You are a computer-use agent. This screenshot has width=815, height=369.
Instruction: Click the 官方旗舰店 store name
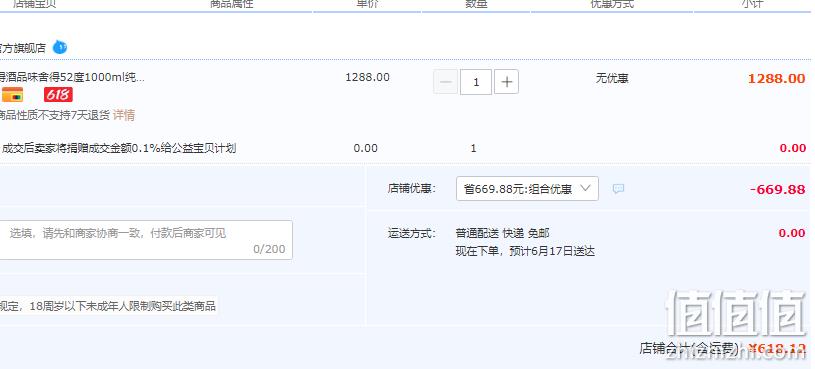coord(23,48)
